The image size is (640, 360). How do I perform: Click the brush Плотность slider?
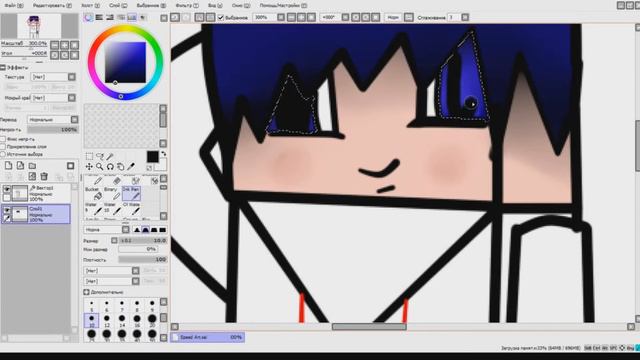142,260
